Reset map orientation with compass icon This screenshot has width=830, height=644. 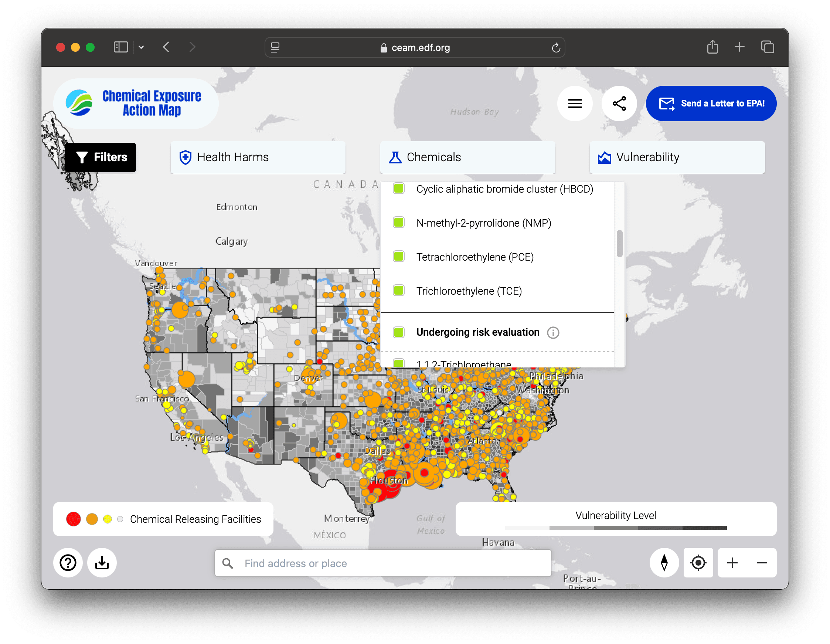(664, 562)
